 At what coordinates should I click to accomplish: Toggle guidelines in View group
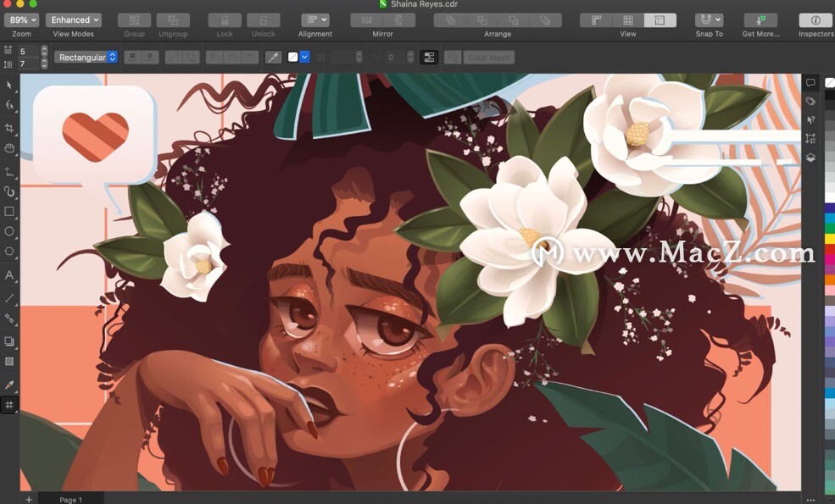click(660, 20)
